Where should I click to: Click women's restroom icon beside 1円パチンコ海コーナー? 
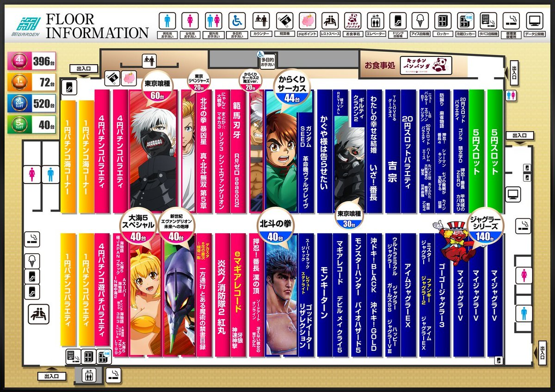[32, 173]
